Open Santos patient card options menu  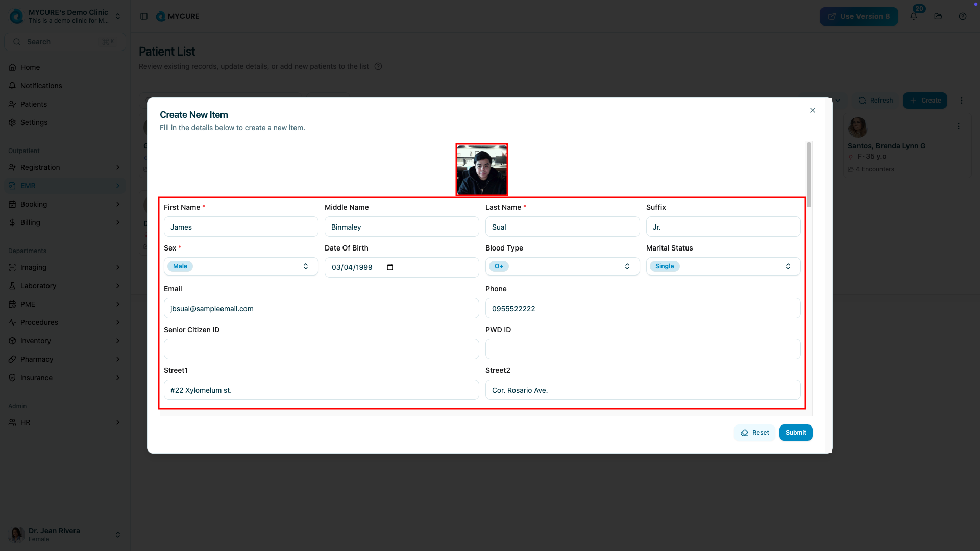(x=959, y=126)
